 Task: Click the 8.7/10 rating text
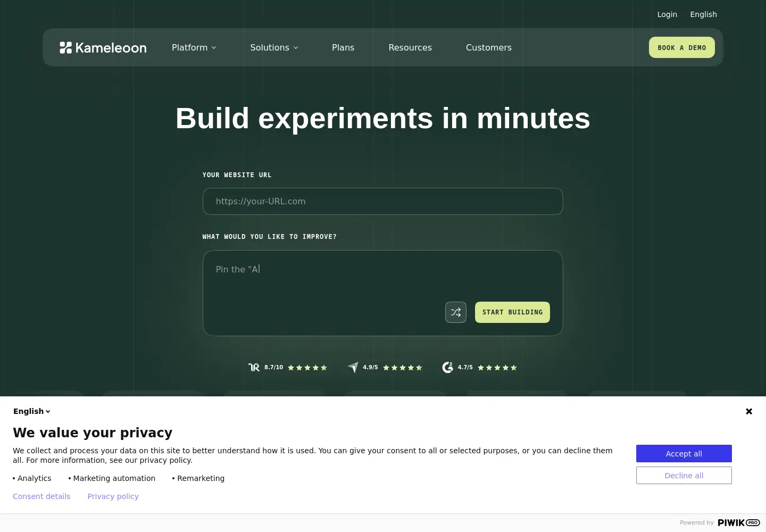click(274, 368)
